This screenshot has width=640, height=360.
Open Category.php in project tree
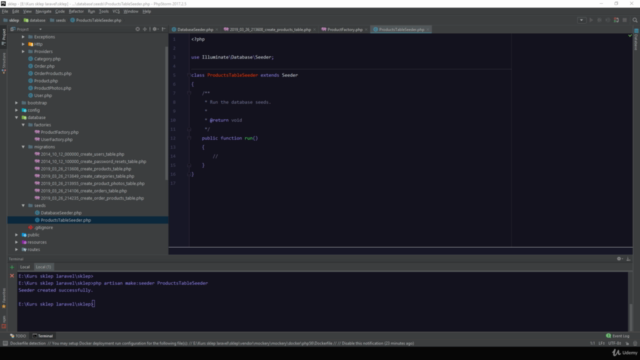tap(44, 59)
